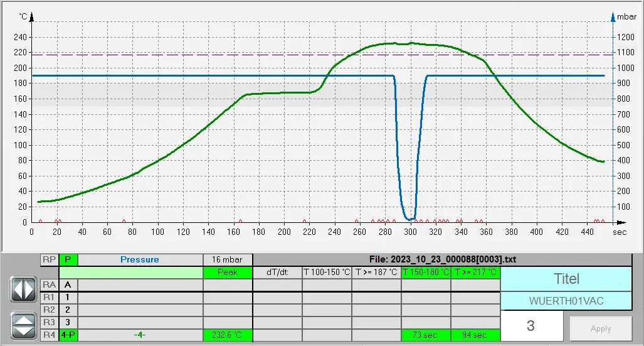644x346 pixels.
Task: Select channel 2 in row R2
Action: (x=68, y=310)
